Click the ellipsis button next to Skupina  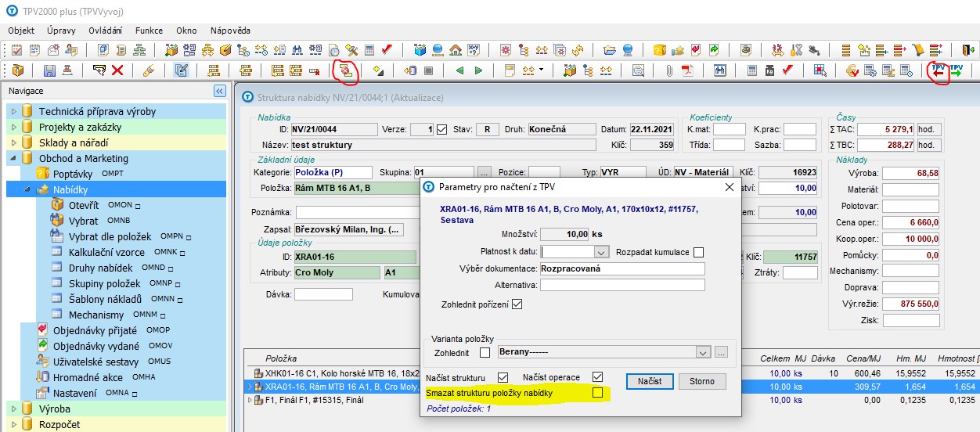(485, 172)
